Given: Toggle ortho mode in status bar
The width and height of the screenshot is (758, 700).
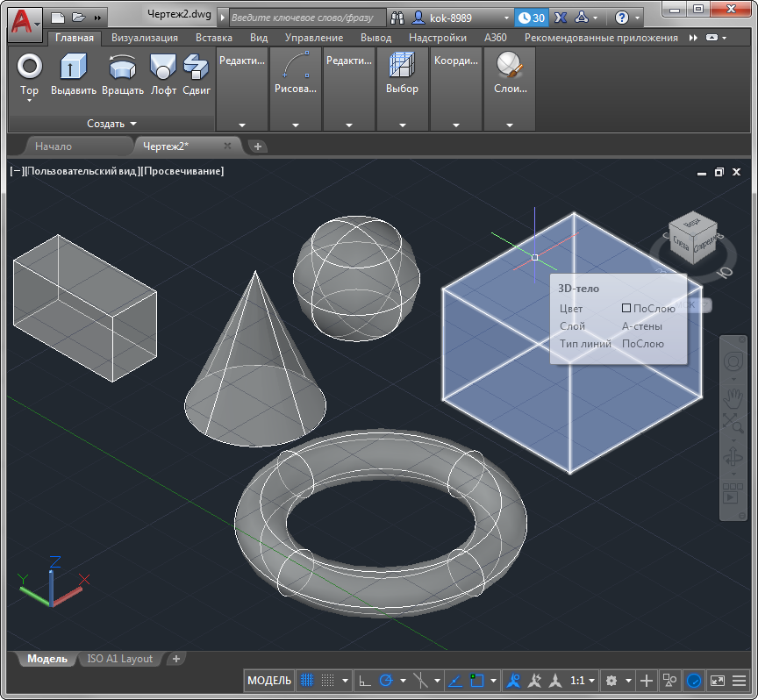Looking at the screenshot, I should click(x=365, y=681).
